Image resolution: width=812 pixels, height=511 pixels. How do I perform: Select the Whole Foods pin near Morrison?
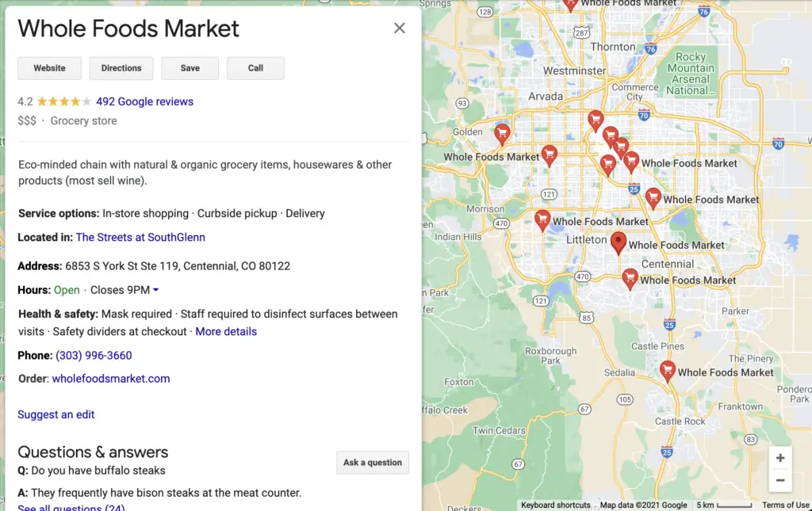point(542,221)
